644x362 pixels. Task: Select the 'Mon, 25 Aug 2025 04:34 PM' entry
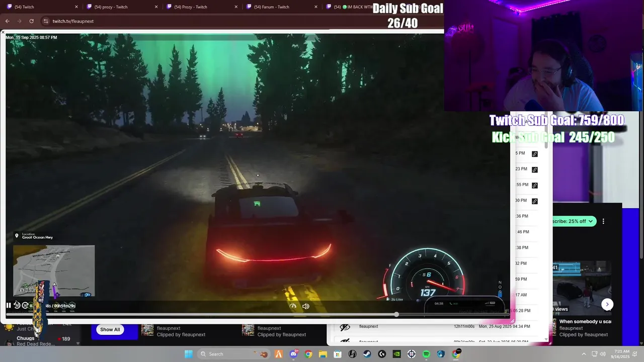(504, 327)
